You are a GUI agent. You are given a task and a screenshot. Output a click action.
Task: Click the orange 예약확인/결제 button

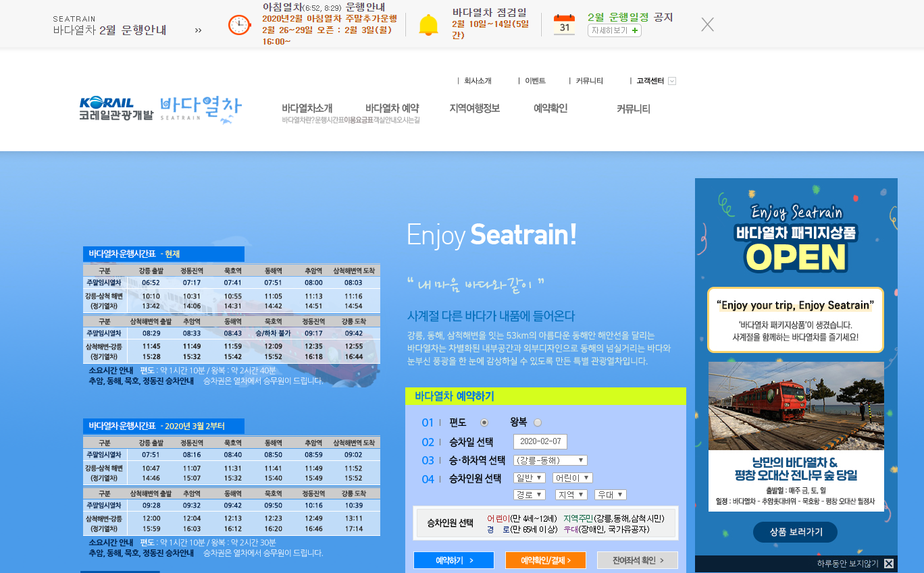click(x=546, y=560)
